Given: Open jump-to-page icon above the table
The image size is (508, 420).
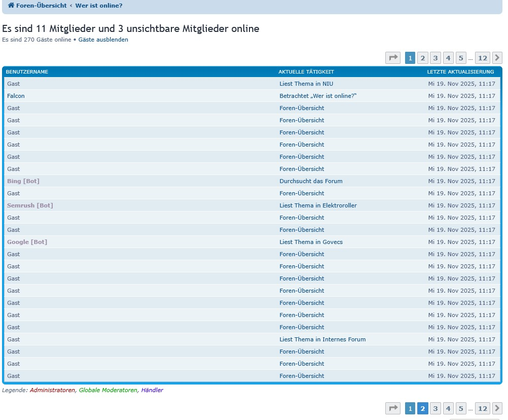Looking at the screenshot, I should 393,58.
